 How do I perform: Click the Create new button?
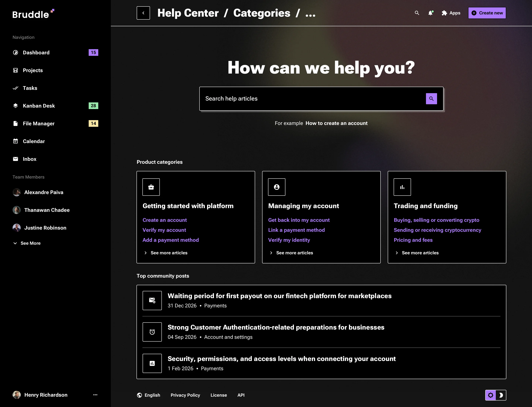point(487,13)
